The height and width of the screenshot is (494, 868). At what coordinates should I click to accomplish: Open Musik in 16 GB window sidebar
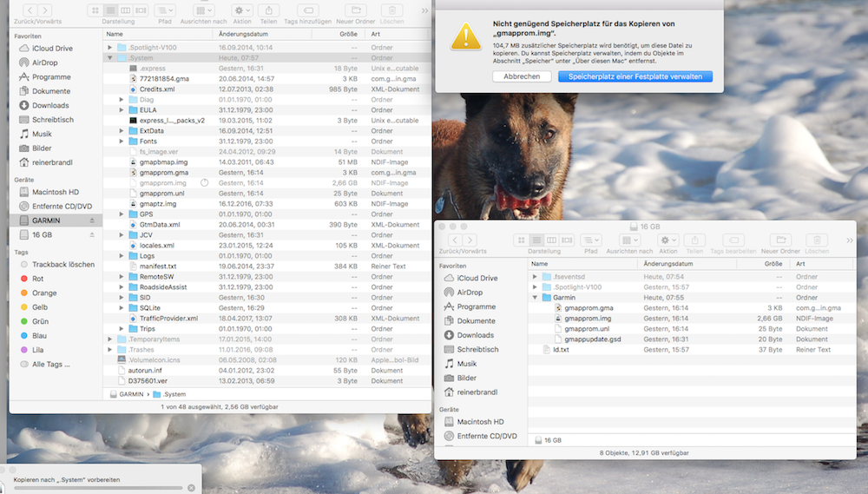pyautogui.click(x=466, y=364)
